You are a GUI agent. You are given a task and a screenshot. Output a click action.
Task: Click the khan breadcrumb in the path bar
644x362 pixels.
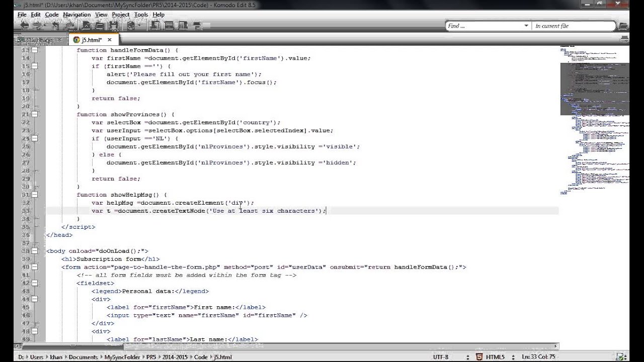pyautogui.click(x=56, y=357)
